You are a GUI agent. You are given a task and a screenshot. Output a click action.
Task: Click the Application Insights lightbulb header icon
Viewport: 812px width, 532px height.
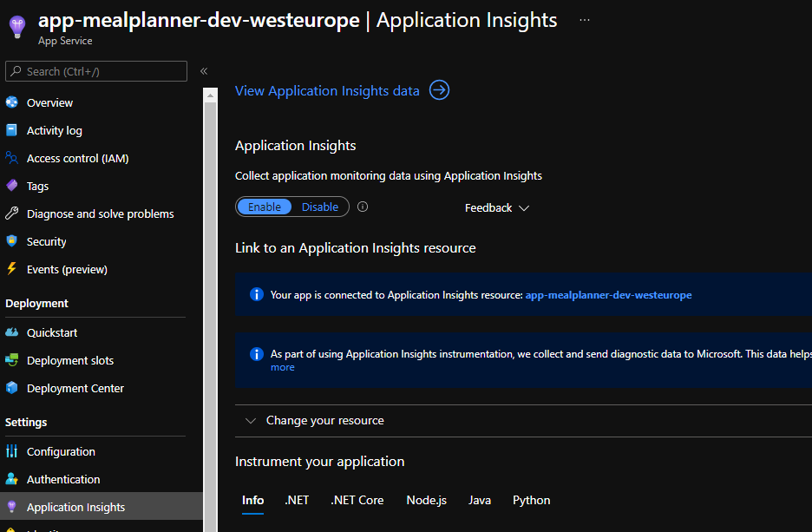(x=17, y=26)
